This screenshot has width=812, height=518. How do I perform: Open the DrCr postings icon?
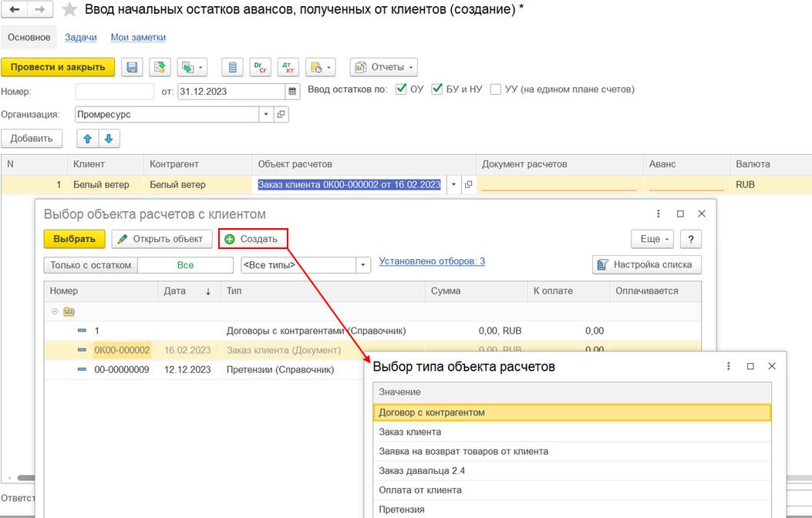point(260,67)
